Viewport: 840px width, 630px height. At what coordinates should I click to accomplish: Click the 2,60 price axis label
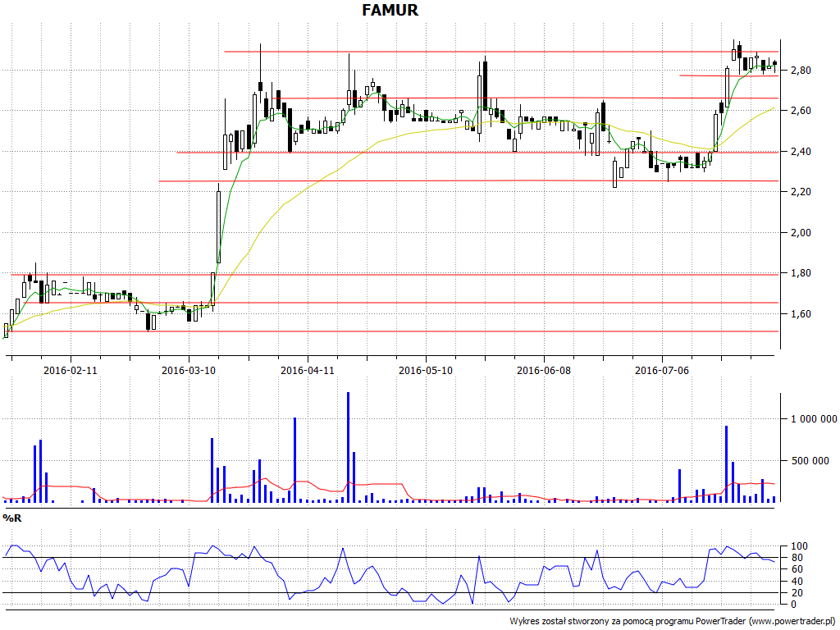coord(801,111)
